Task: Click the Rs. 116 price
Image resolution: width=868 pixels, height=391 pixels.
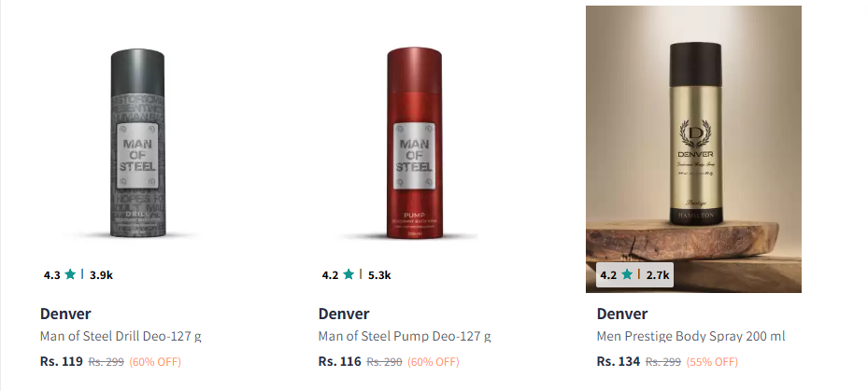Action: [340, 362]
